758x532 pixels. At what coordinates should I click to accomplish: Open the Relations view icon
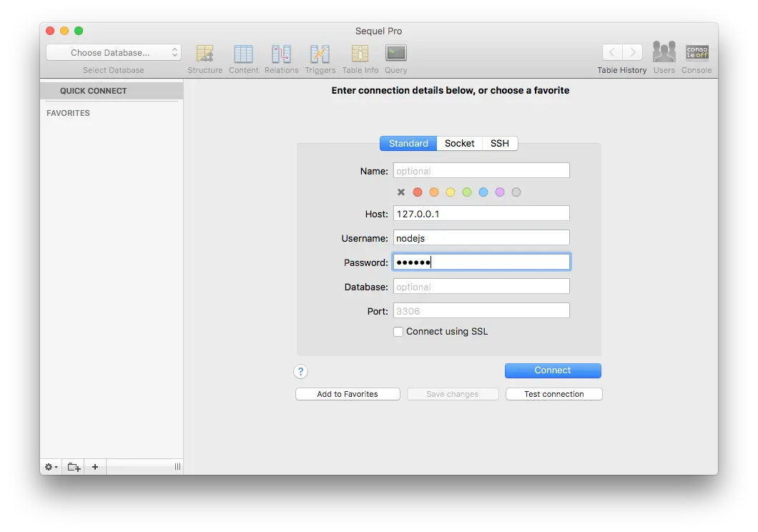coord(281,53)
